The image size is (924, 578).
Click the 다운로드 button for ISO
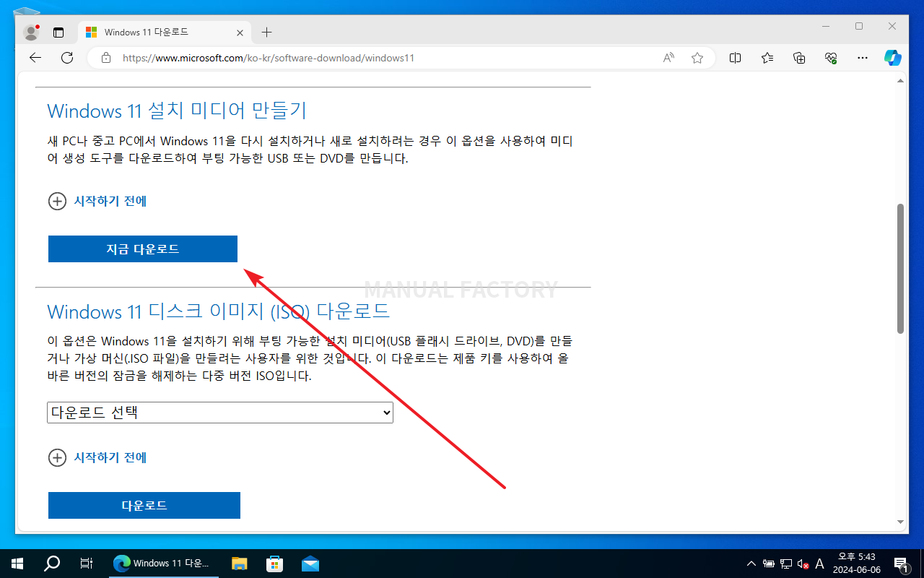[144, 505]
